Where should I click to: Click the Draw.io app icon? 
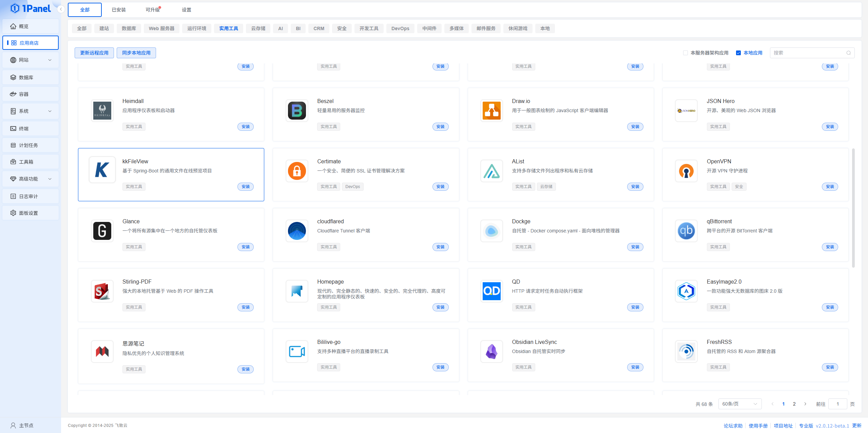click(491, 110)
